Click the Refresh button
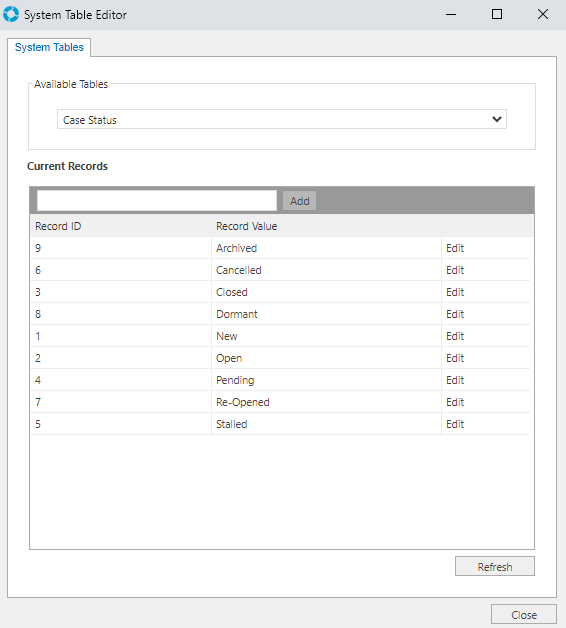 click(x=495, y=566)
